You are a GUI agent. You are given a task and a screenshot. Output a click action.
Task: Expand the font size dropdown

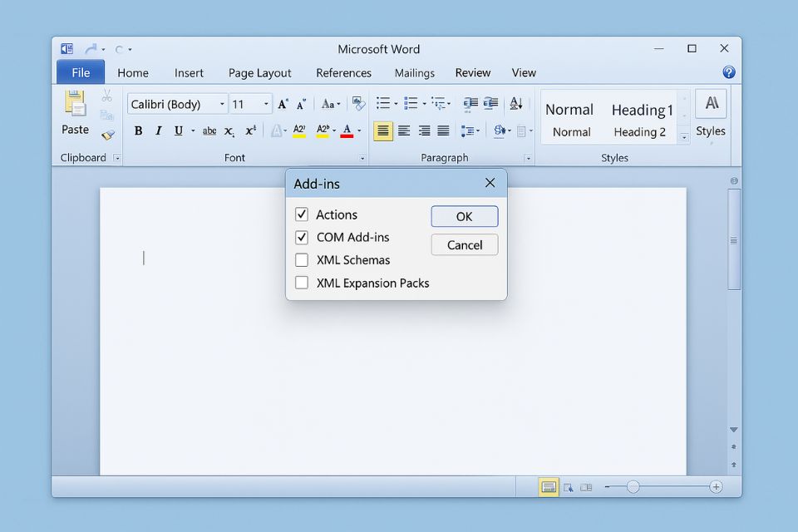[265, 103]
